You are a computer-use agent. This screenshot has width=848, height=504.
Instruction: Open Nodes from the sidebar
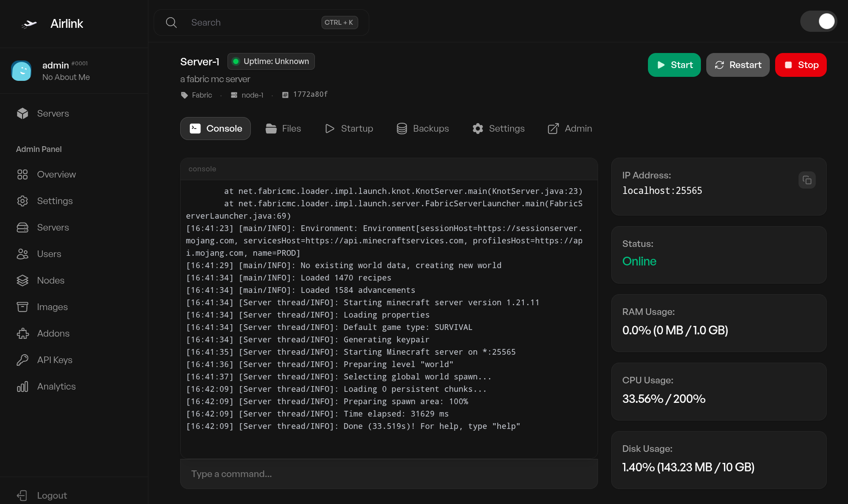[50, 280]
